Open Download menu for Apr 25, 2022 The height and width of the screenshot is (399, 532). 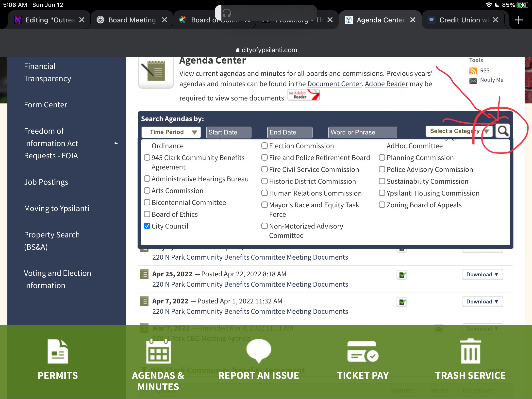[482, 274]
